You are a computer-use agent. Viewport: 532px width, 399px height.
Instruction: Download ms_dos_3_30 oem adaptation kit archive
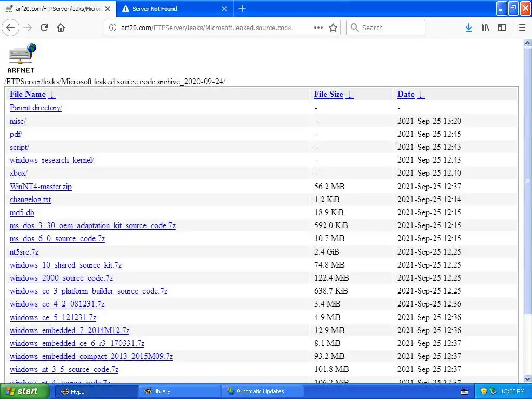click(92, 225)
